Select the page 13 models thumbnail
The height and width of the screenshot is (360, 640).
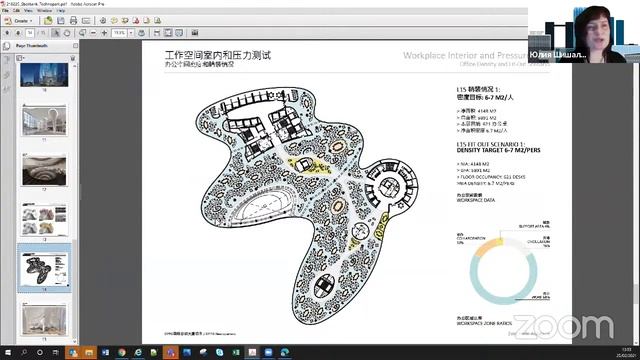click(x=44, y=220)
